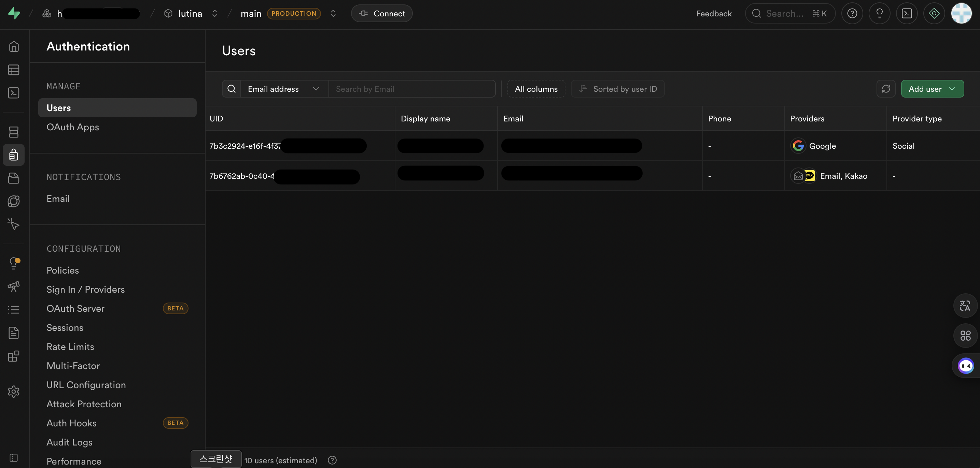
Task: Open the Database icon in sidebar
Action: (14, 132)
